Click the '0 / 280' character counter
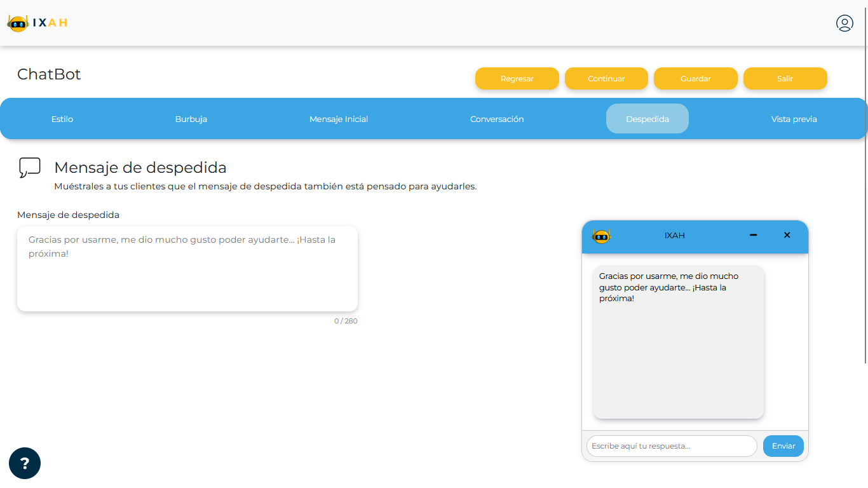The width and height of the screenshot is (868, 488). click(x=346, y=321)
